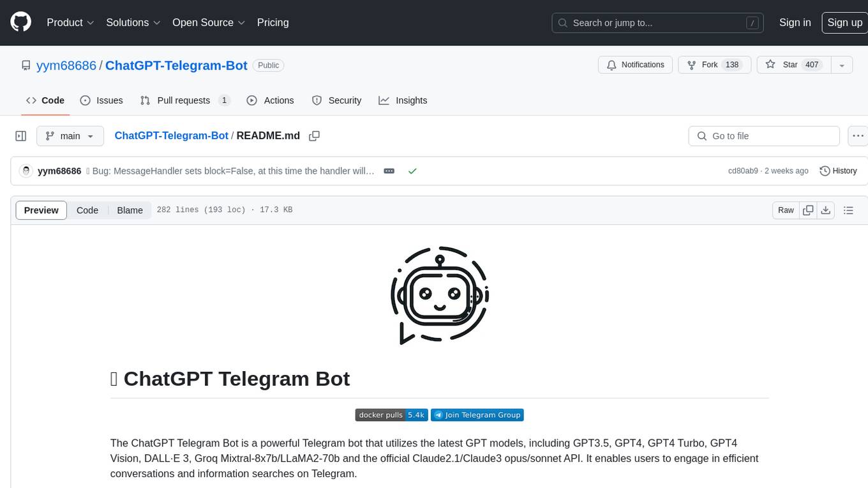Open the docker pulls 5.4k badge

391,415
